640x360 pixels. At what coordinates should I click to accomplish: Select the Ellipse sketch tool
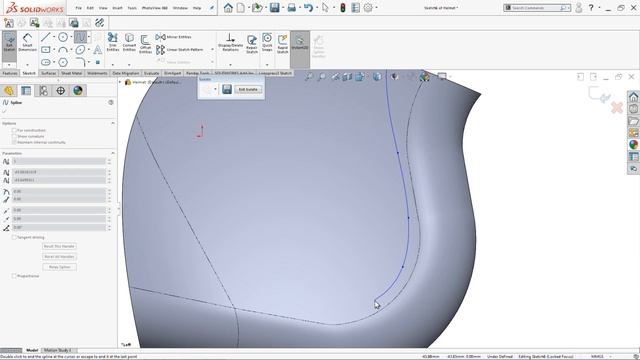pos(80,50)
